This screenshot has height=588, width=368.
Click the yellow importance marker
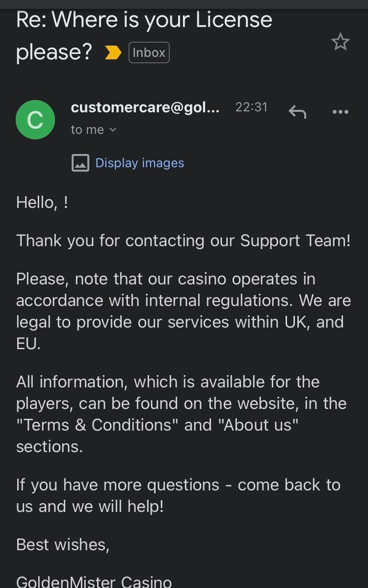(x=113, y=52)
